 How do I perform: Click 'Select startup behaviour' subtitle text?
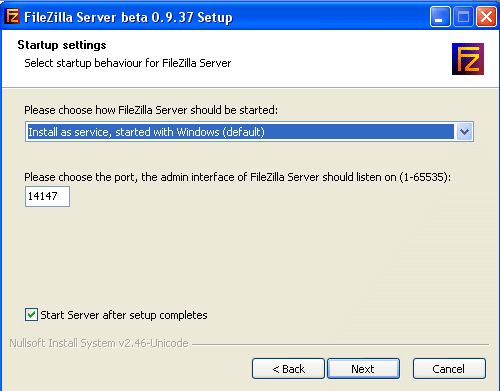click(x=128, y=63)
